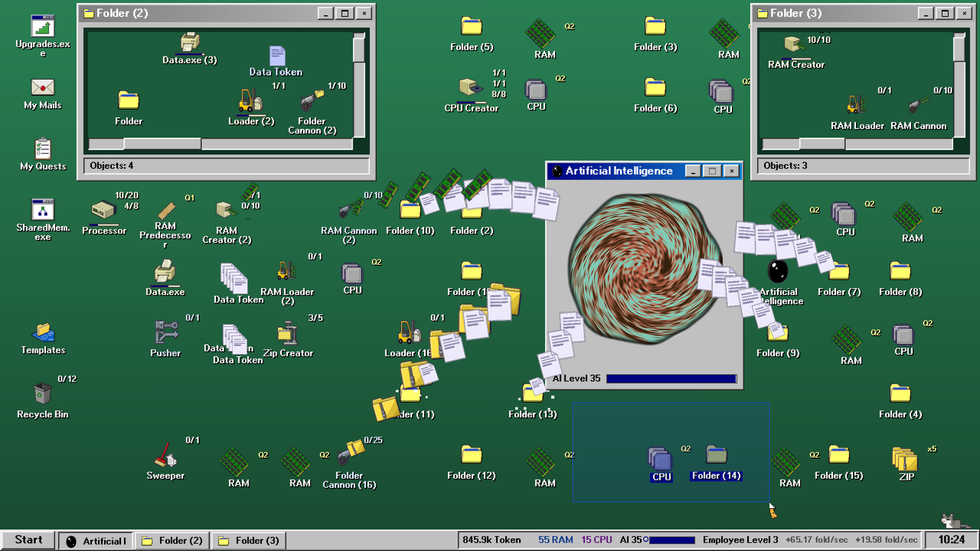This screenshot has width=980, height=551.
Task: Select Folder Cannon (2) in Folder (2) window
Action: [311, 101]
